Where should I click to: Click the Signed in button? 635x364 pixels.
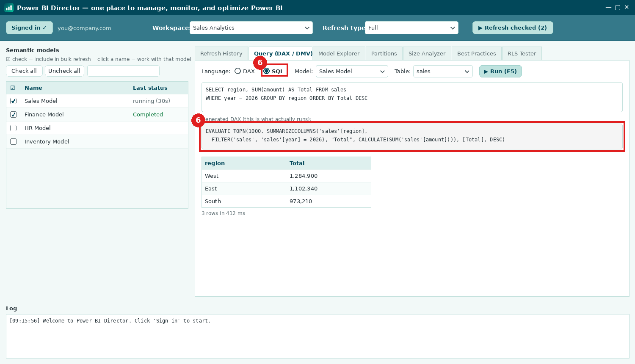29,28
